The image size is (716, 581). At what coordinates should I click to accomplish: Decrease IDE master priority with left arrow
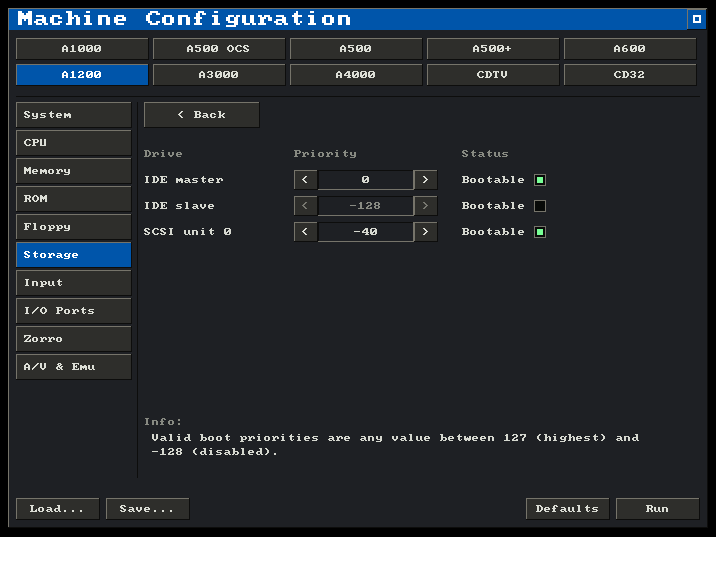tap(305, 180)
